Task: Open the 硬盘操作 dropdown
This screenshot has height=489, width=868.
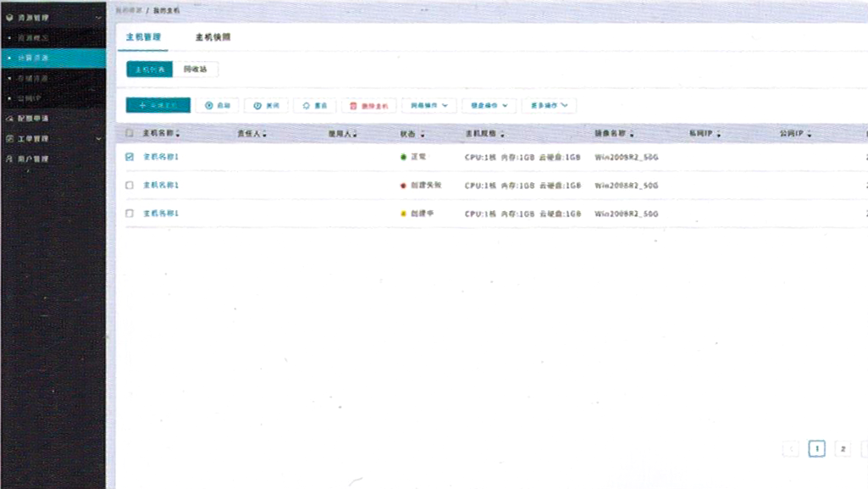Action: pyautogui.click(x=489, y=106)
